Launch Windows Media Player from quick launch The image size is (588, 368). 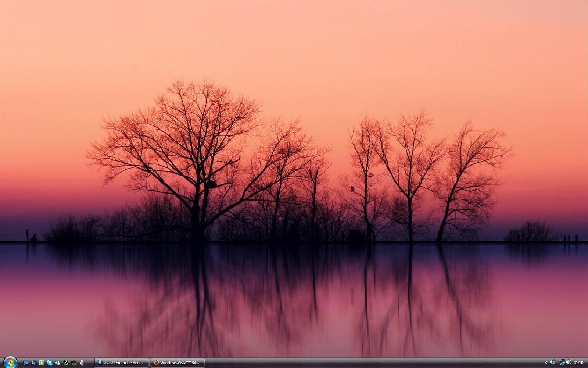pos(42,363)
